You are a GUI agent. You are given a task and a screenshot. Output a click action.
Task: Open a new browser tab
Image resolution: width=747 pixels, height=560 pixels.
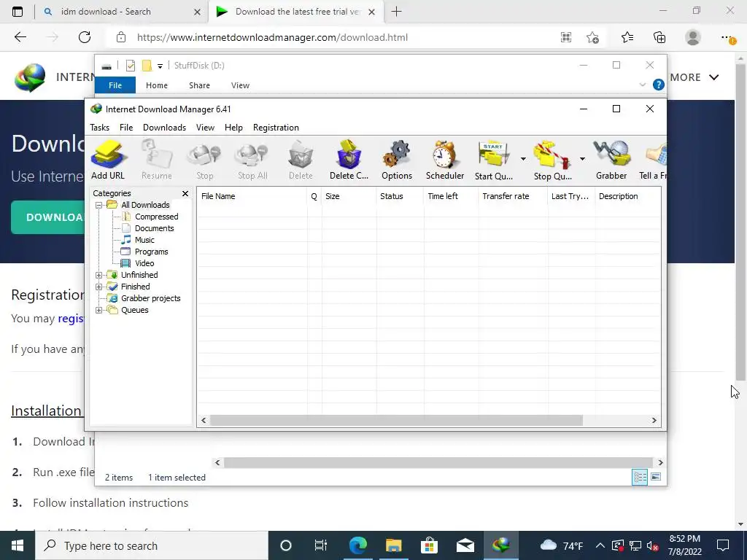pyautogui.click(x=396, y=12)
